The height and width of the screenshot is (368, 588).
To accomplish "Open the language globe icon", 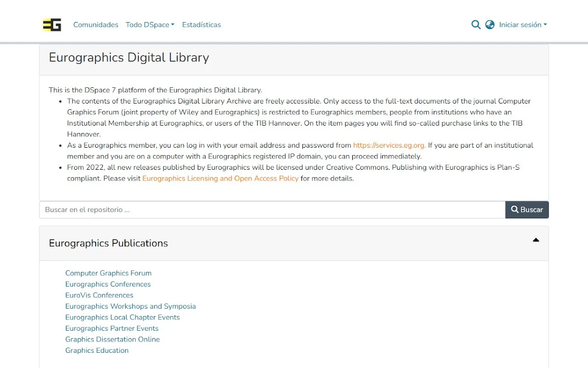I will (490, 25).
